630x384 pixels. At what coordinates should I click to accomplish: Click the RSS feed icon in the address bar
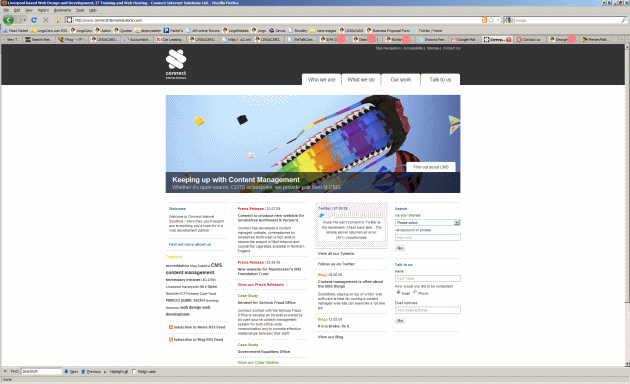click(485, 20)
